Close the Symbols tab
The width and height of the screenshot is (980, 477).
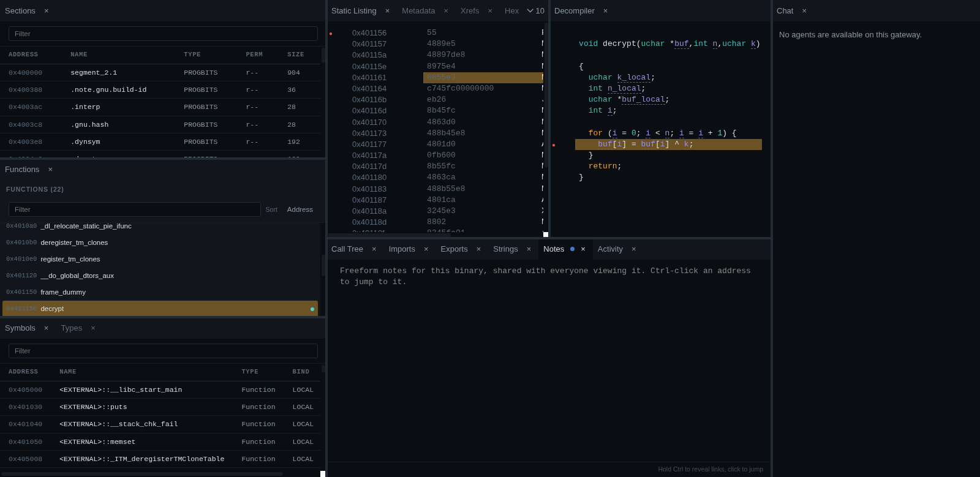[46, 328]
